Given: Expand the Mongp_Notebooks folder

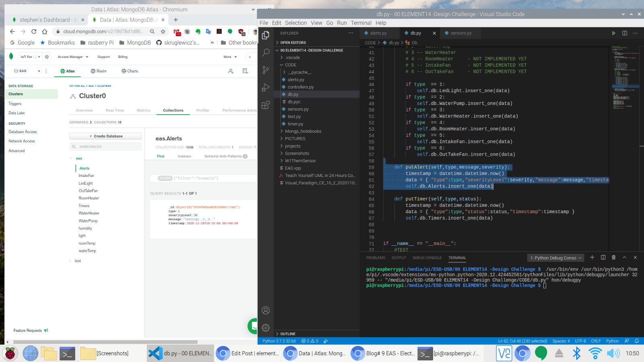Looking at the screenshot, I should pyautogui.click(x=303, y=131).
